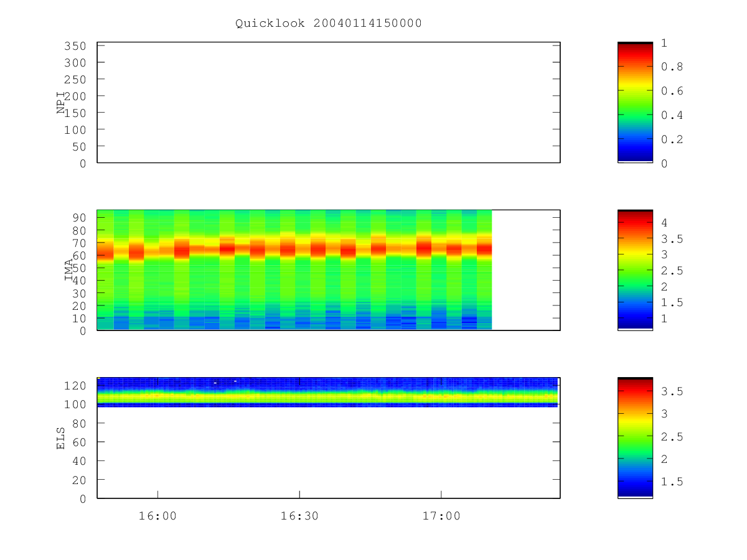747x560 pixels.
Task: Click the 16:30 time tick label
Action: point(299,516)
